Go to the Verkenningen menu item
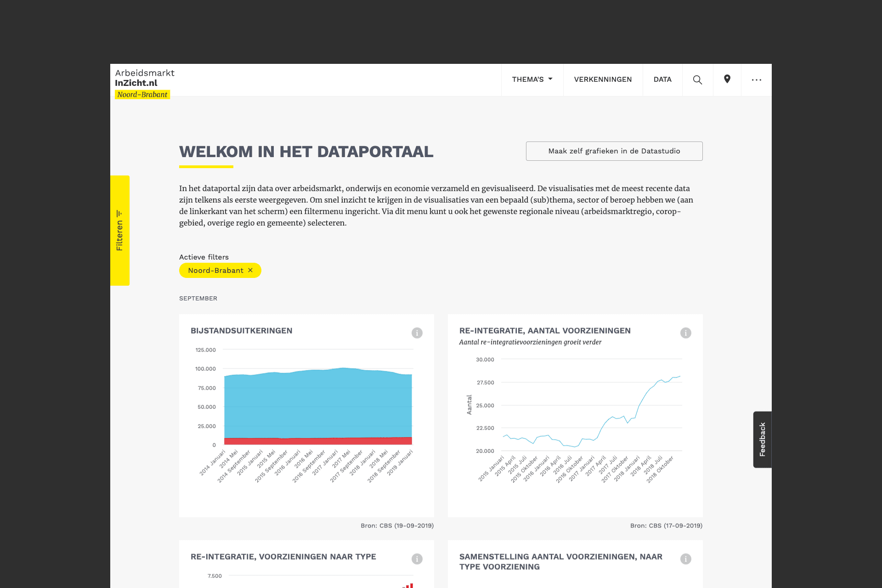The height and width of the screenshot is (588, 882). pyautogui.click(x=603, y=79)
